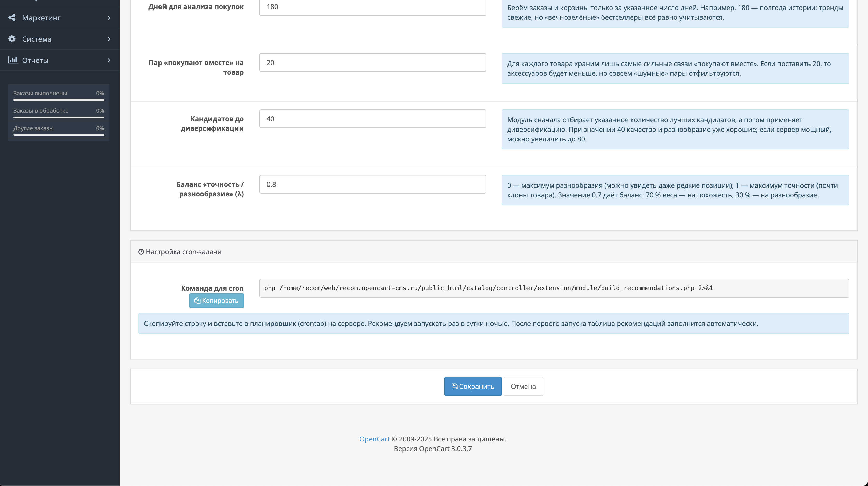This screenshot has height=486, width=868.
Task: Click the Версия OpenCart 3.0.3.7 footer text
Action: click(433, 449)
